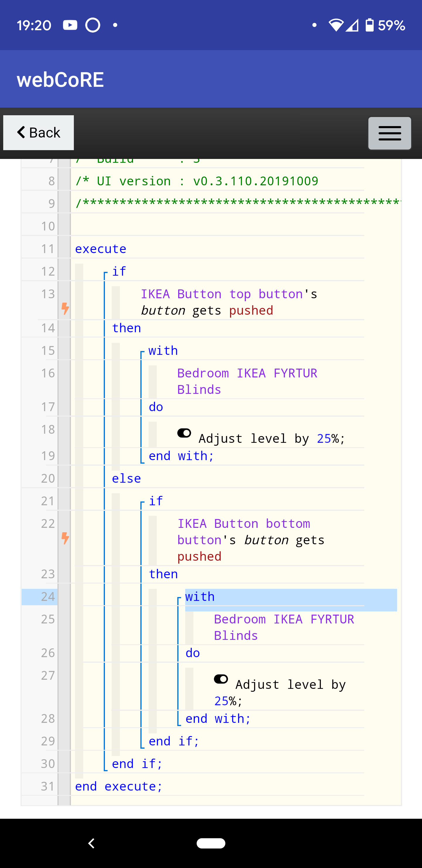Click the 'execute' keyword on line 11
This screenshot has width=422, height=868.
click(x=100, y=249)
